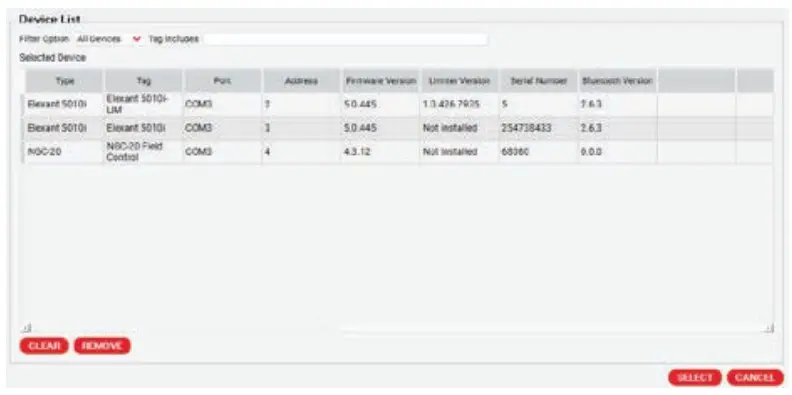
Task: Click the CANCEL button
Action: tap(755, 377)
